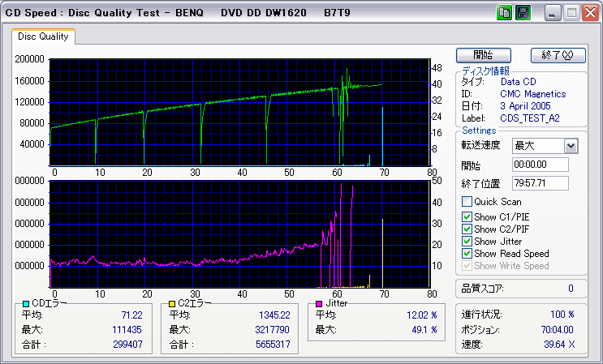Click the floppy disk save screenshot icon
This screenshot has height=364, width=603.
[x=523, y=13]
